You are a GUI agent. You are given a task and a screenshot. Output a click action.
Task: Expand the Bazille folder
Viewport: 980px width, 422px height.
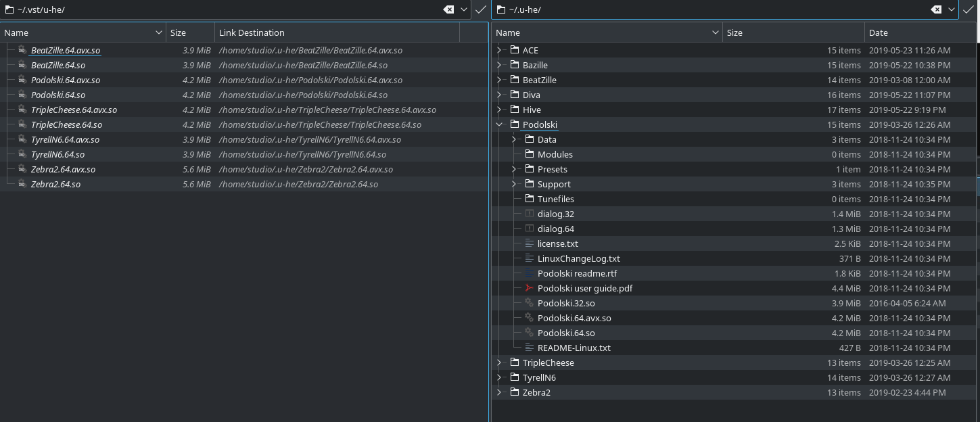tap(499, 65)
